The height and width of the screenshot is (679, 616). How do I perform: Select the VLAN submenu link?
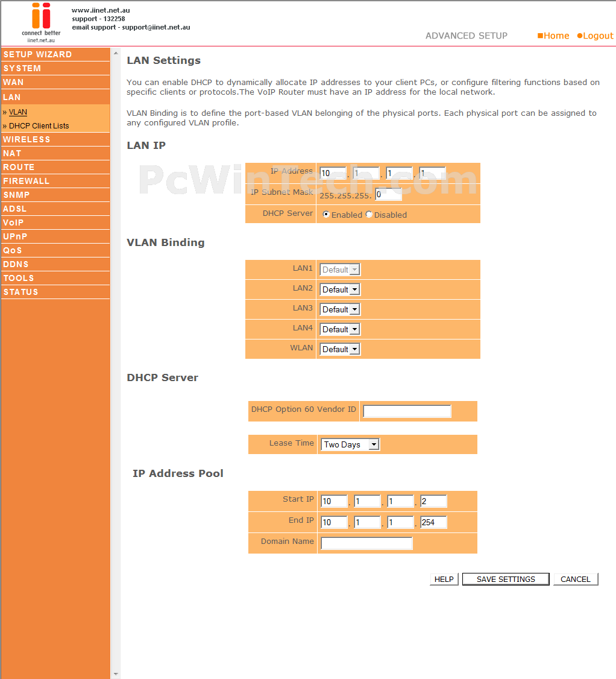click(x=17, y=112)
